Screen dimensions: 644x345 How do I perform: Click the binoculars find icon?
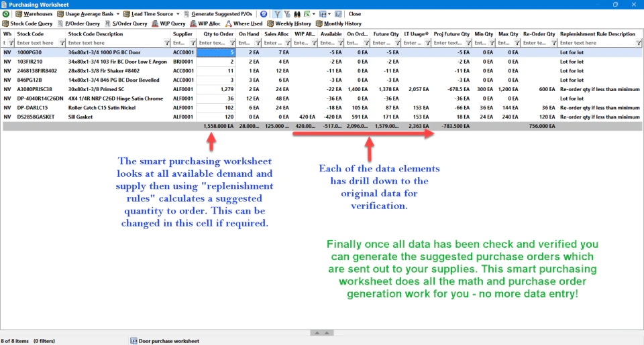[297, 14]
